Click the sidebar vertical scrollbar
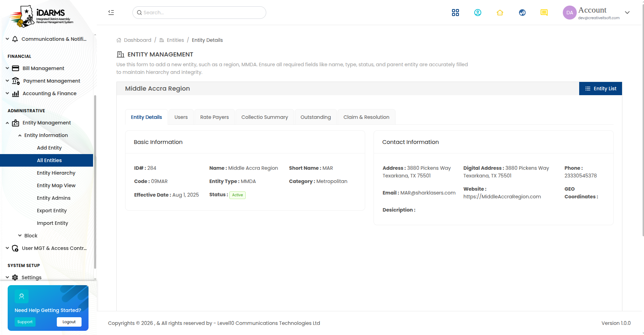Viewport: 644px width, 335px height. [95, 181]
